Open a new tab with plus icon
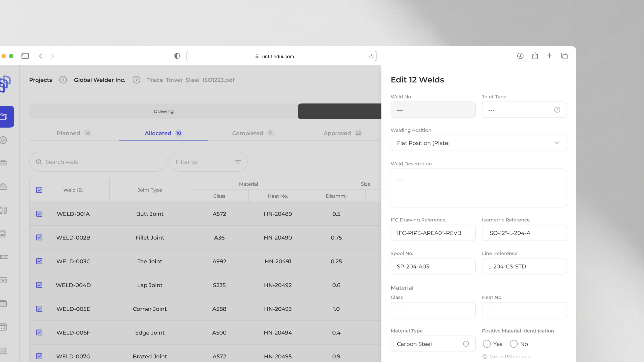The image size is (644, 362). (x=550, y=56)
